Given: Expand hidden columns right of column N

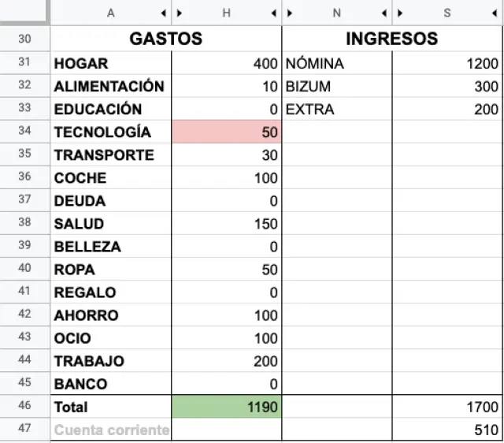Looking at the screenshot, I should (x=384, y=13).
